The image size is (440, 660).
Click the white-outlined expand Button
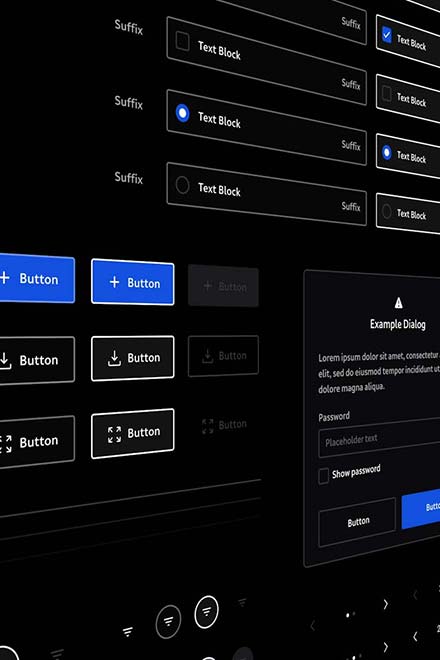pos(133,433)
